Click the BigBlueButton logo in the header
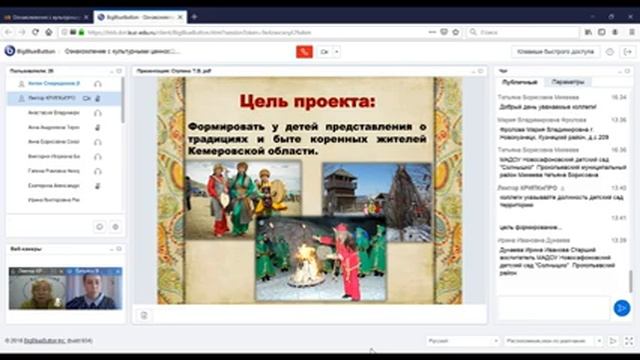The height and width of the screenshot is (360, 640). coord(10,51)
